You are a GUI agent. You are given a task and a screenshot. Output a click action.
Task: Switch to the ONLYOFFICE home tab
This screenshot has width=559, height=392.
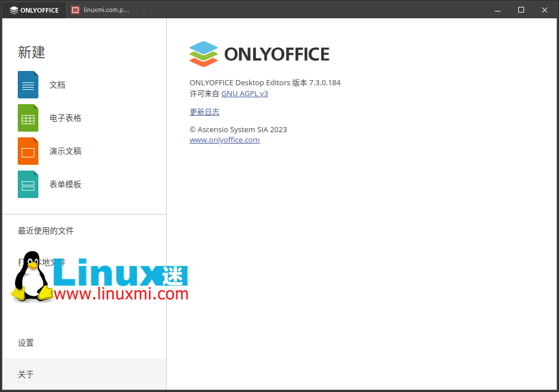coord(34,10)
